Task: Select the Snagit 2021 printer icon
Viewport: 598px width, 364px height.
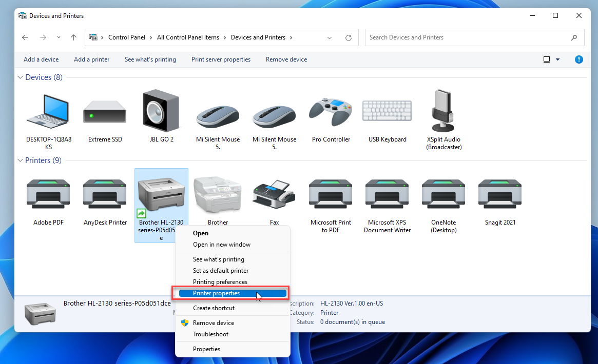Action: tap(500, 194)
